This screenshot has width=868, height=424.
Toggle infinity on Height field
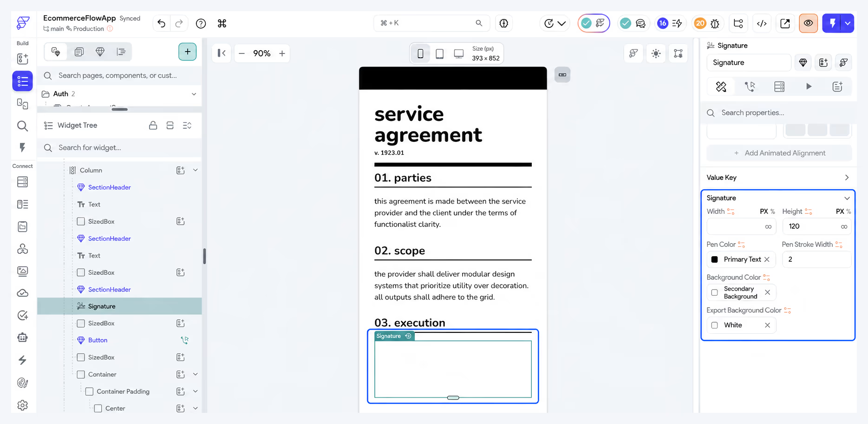(x=844, y=226)
